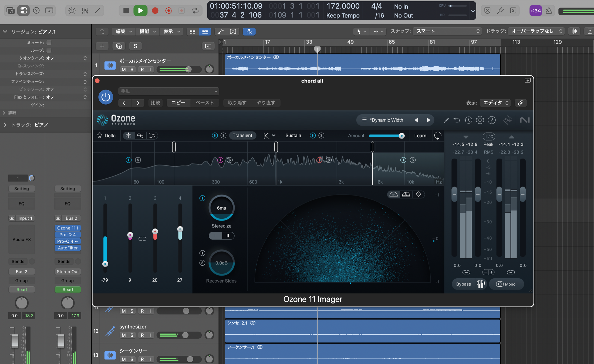This screenshot has height=364, width=594.
Task: Open Quick Help question mark icon
Action: [36, 11]
